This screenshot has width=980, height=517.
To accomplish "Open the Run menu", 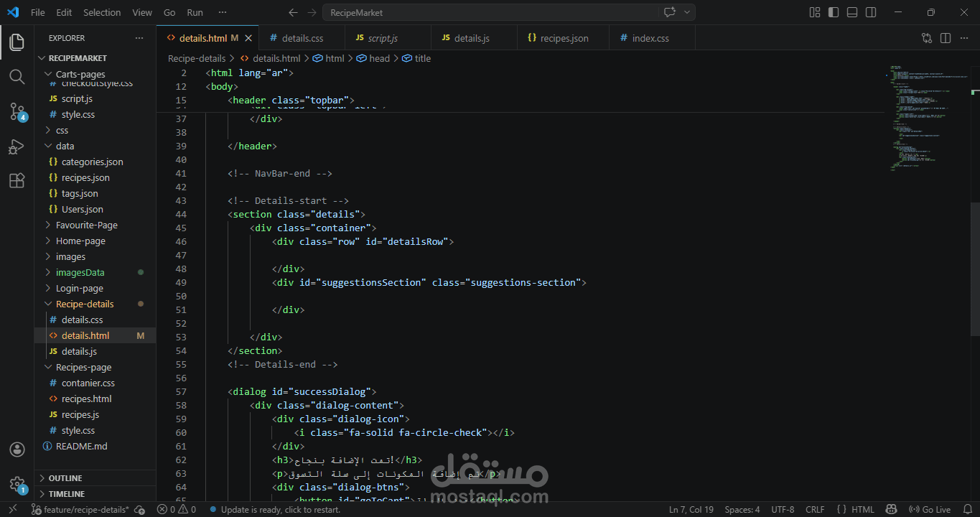I will [195, 12].
